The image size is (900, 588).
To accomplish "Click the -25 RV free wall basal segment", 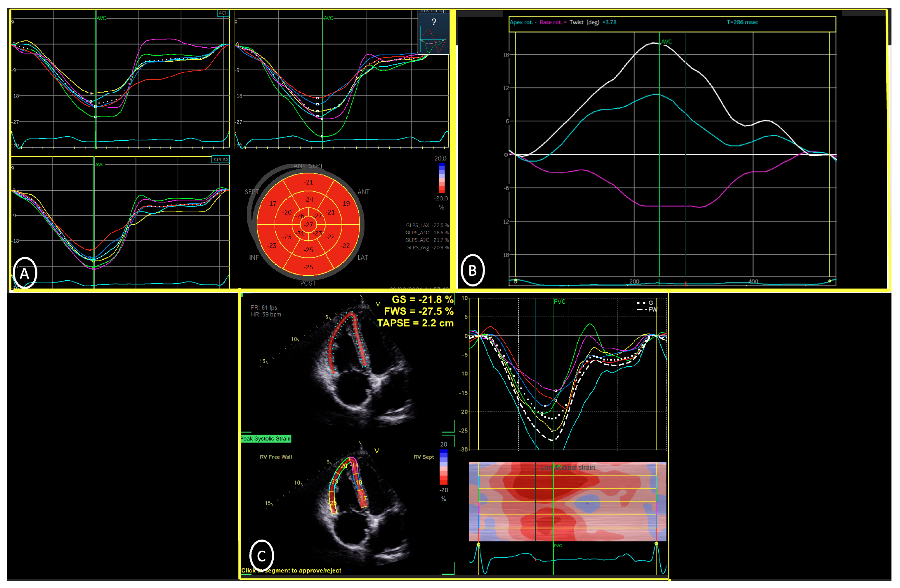I will (x=333, y=503).
